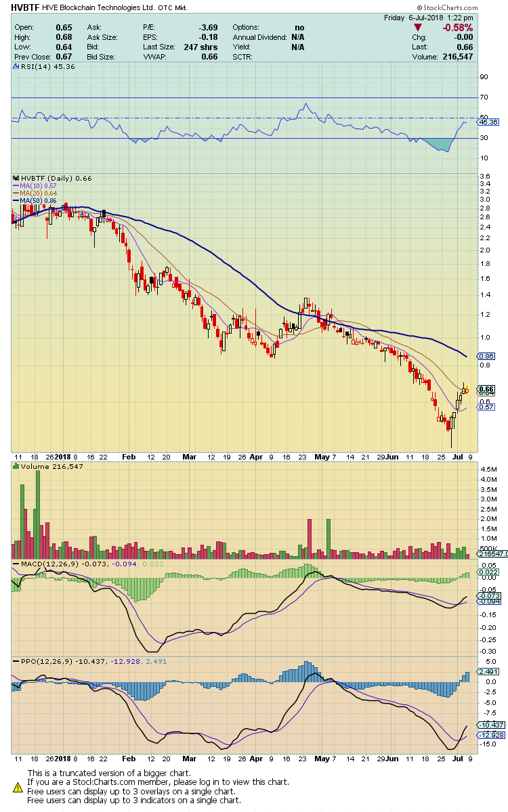Click the red down-triangle change indicator
Image resolution: width=508 pixels, height=812 pixels.
pyautogui.click(x=417, y=28)
